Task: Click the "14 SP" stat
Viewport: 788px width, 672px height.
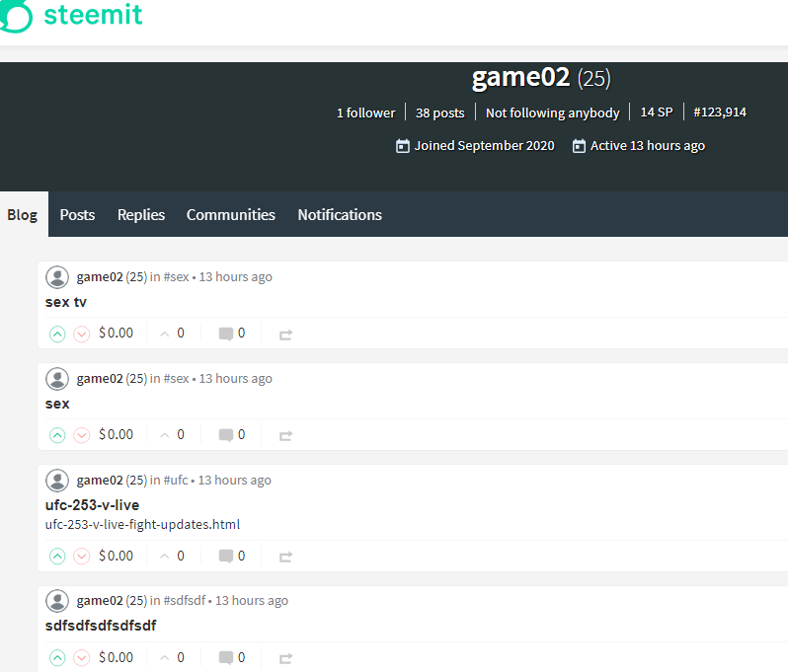Action: click(657, 112)
